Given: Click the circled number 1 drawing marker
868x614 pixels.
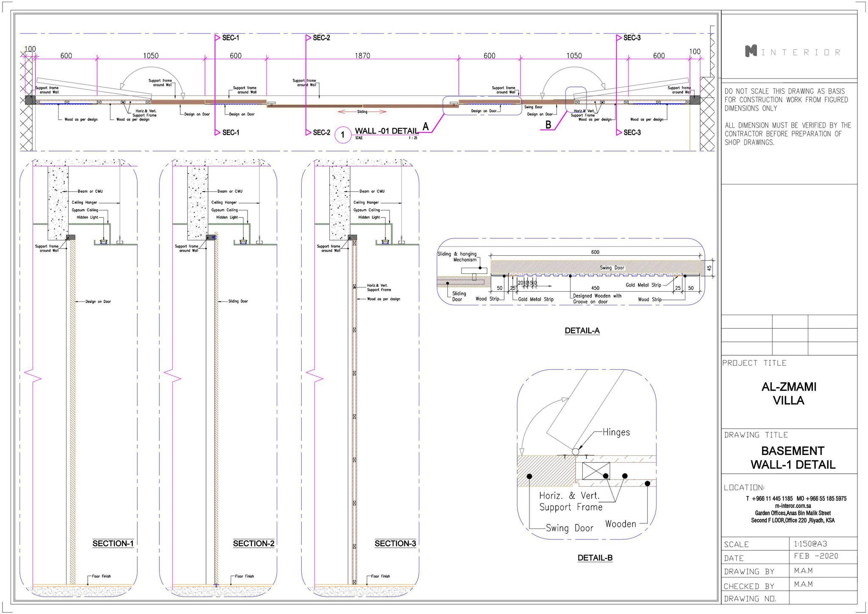Looking at the screenshot, I should coord(342,135).
